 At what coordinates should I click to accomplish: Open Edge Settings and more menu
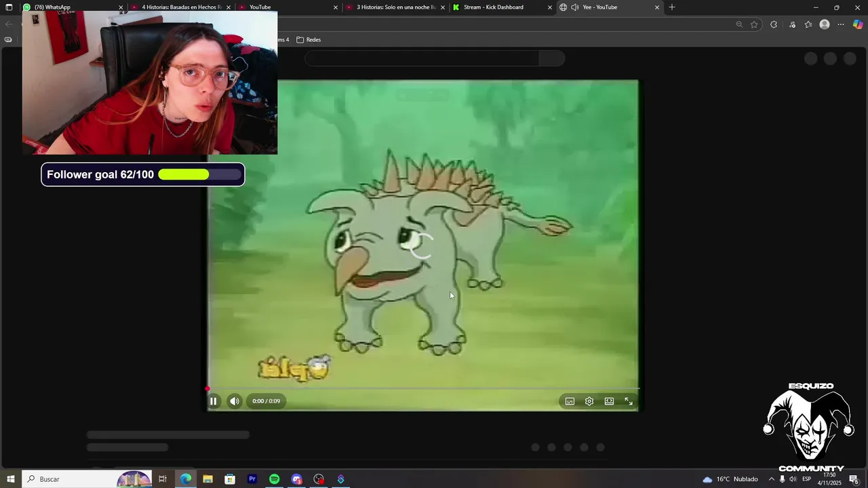(841, 24)
